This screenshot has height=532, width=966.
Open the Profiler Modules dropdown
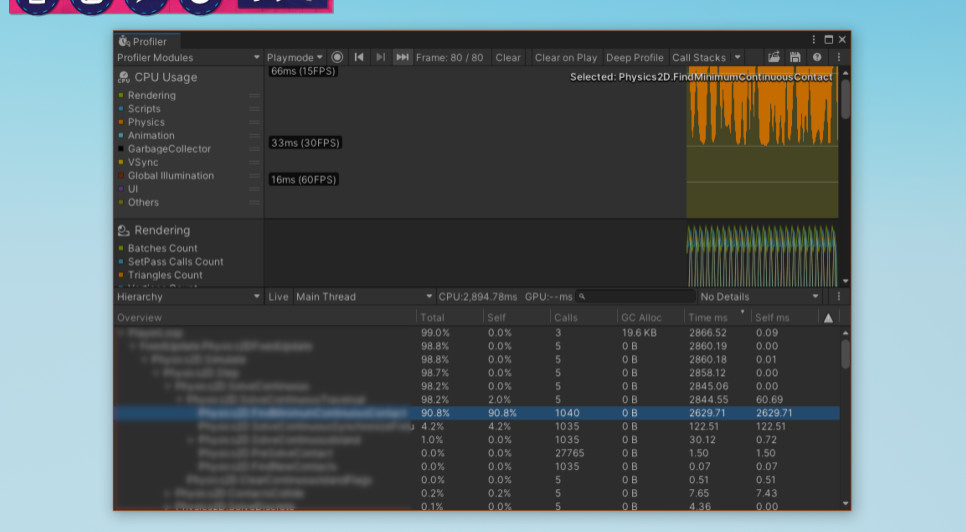189,57
